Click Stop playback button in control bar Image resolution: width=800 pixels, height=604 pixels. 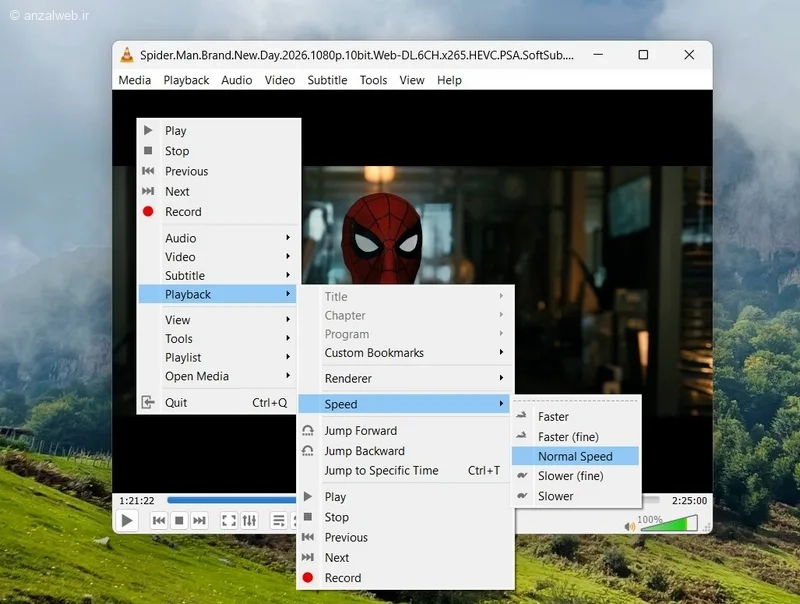click(179, 520)
